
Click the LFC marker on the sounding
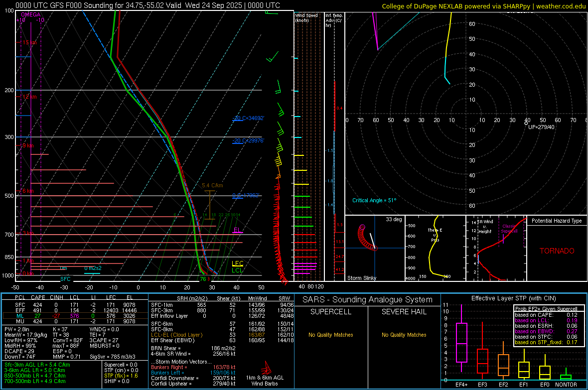point(237,263)
